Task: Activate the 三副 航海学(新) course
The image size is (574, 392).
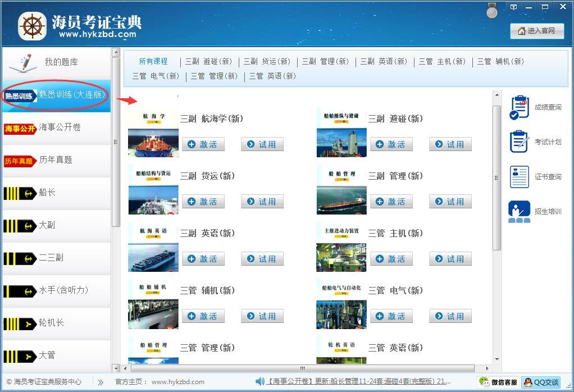Action: pyautogui.click(x=203, y=144)
